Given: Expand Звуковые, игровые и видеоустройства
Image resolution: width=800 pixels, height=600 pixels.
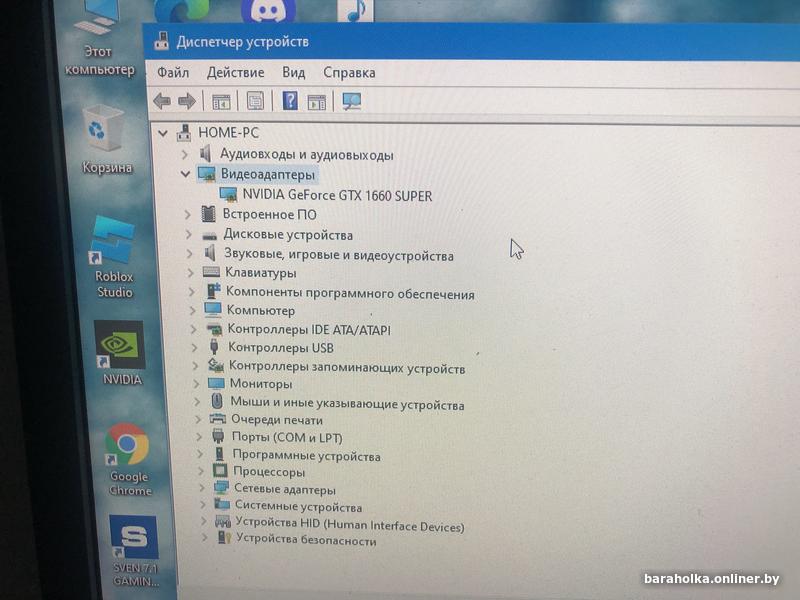Looking at the screenshot, I should 190,254.
